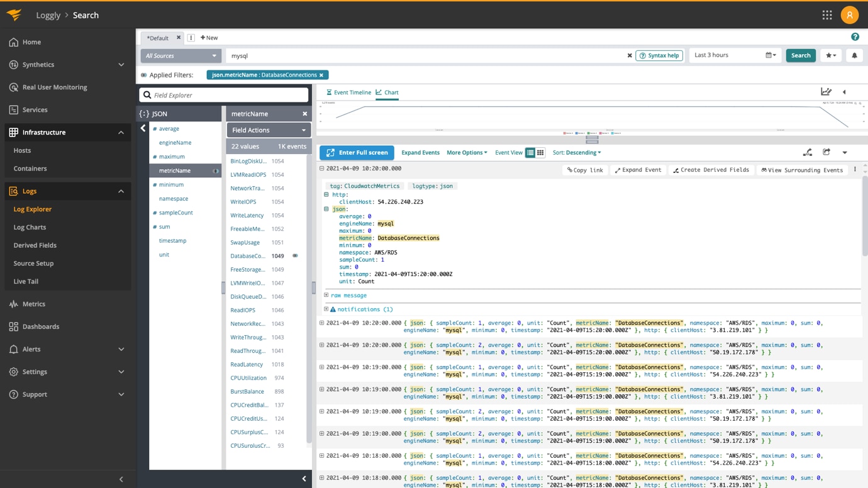
Task: Click the calendar icon for time range
Action: click(770, 55)
